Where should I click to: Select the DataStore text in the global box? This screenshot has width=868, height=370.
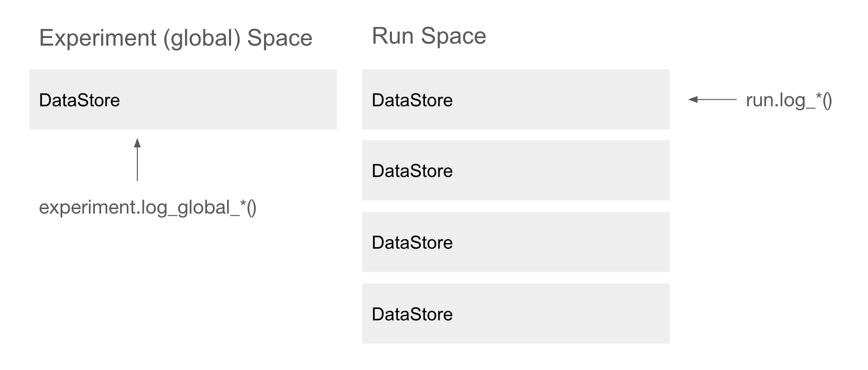pyautogui.click(x=79, y=100)
